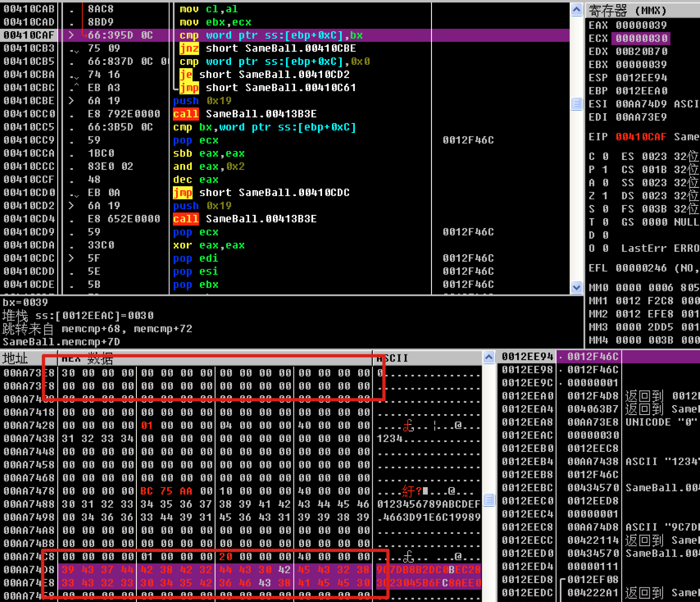The width and height of the screenshot is (700, 602).
Task: Toggle the C carry flag value
Action: (x=605, y=157)
